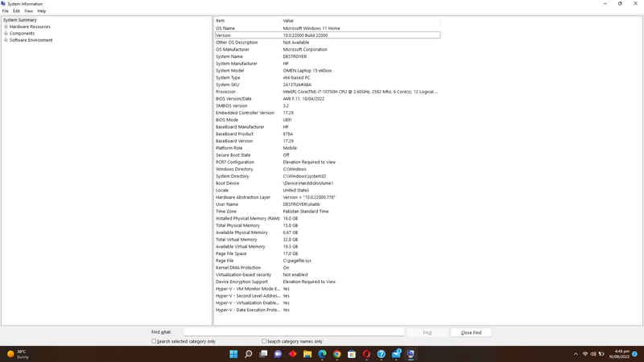Image resolution: width=644 pixels, height=362 pixels.
Task: Select System Summary in the tree
Action: (20, 19)
